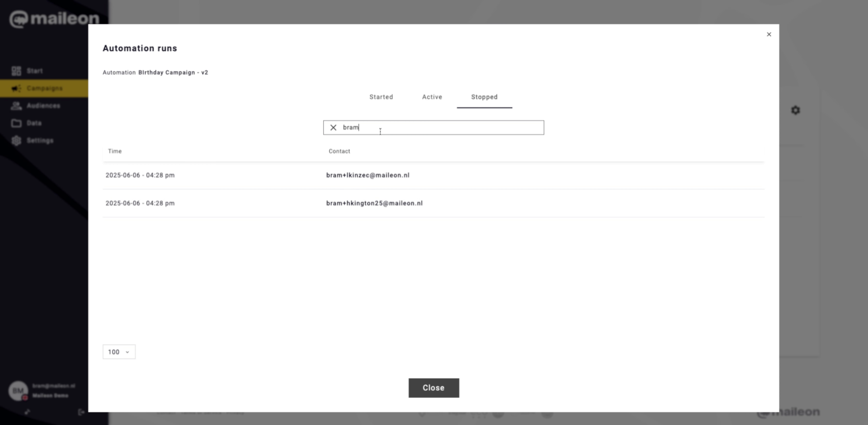The width and height of the screenshot is (868, 425).
Task: Clear the search with the X icon
Action: point(333,127)
